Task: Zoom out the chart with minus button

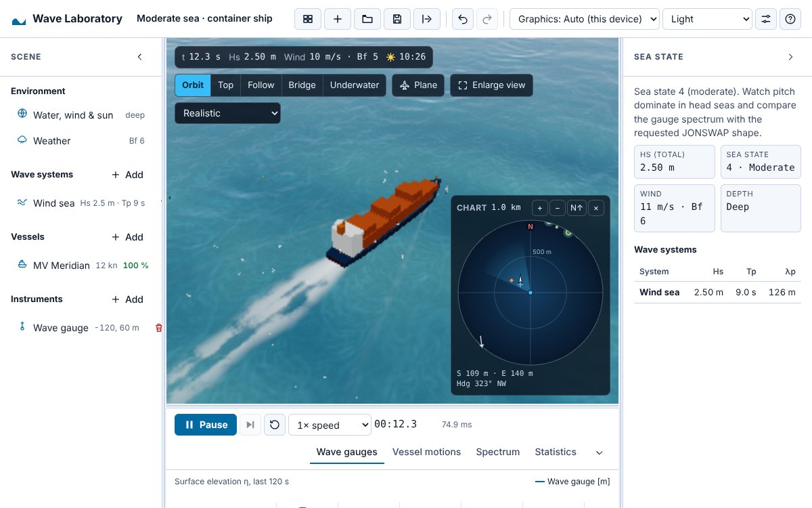Action: click(x=557, y=208)
